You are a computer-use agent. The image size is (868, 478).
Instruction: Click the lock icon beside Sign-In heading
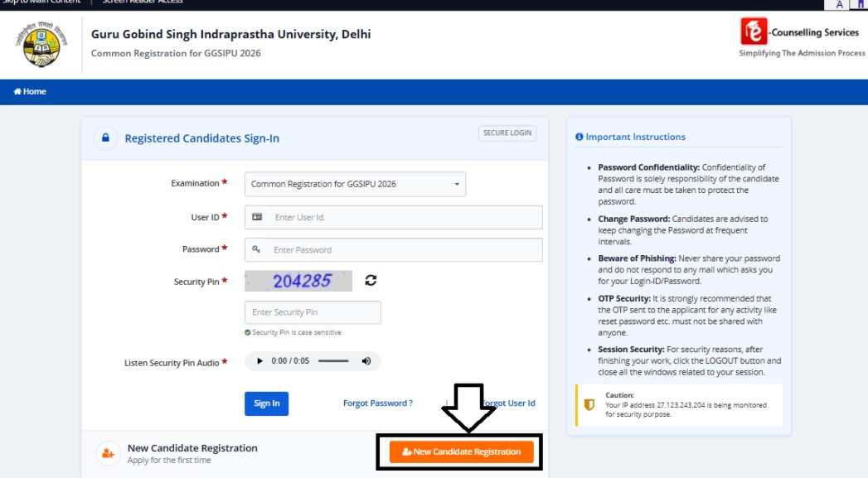[x=105, y=138]
